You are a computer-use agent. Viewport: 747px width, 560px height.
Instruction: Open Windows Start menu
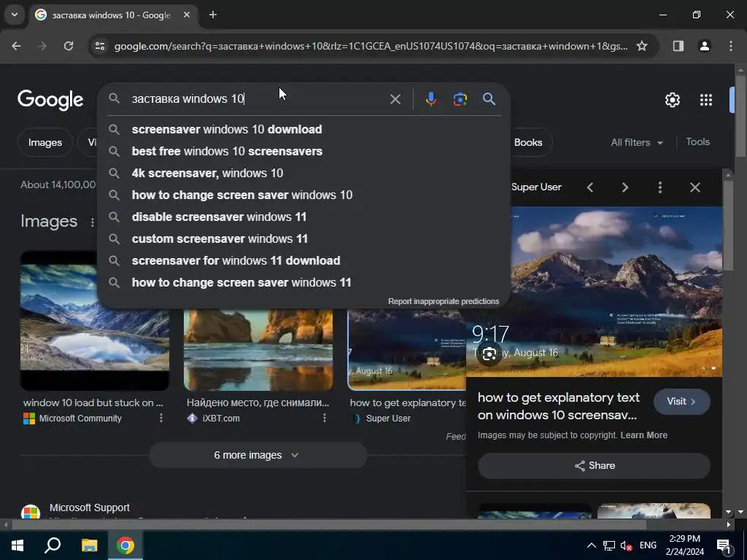pos(18,545)
